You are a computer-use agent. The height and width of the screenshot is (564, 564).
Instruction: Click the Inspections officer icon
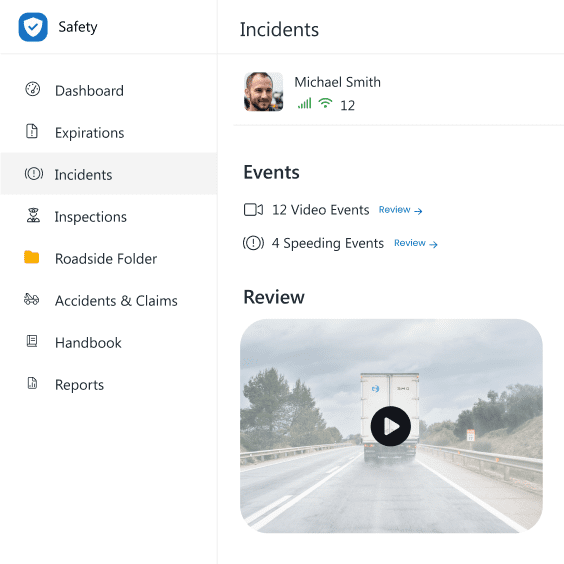point(33,215)
